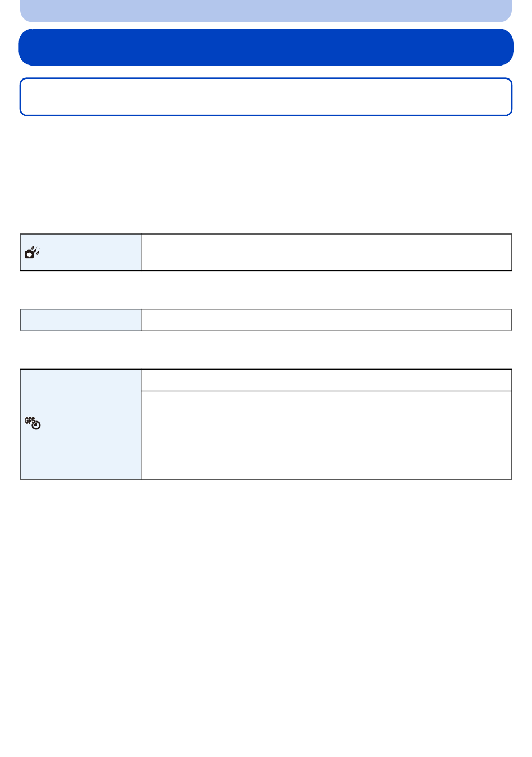Select the shaded cell containing the GPS icon

coord(81,424)
